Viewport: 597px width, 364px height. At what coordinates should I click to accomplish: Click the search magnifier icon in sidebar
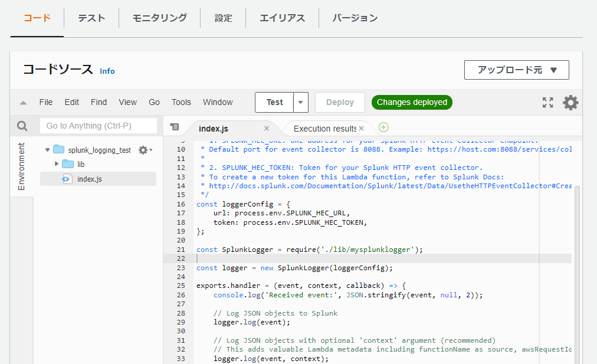pyautogui.click(x=22, y=126)
